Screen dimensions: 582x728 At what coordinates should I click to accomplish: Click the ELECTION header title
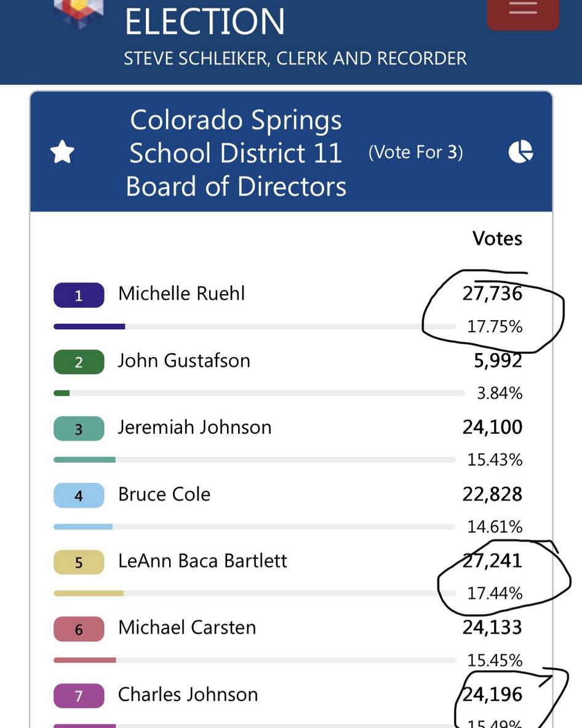point(205,22)
